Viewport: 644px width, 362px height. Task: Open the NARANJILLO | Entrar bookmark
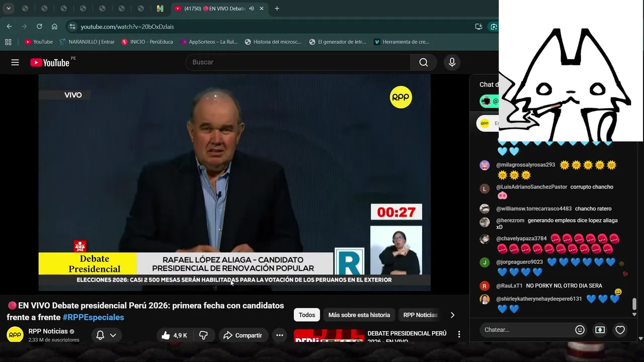[87, 42]
